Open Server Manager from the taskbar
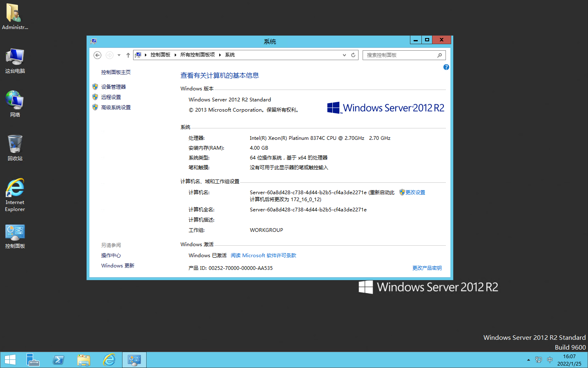The width and height of the screenshot is (588, 368). click(33, 360)
